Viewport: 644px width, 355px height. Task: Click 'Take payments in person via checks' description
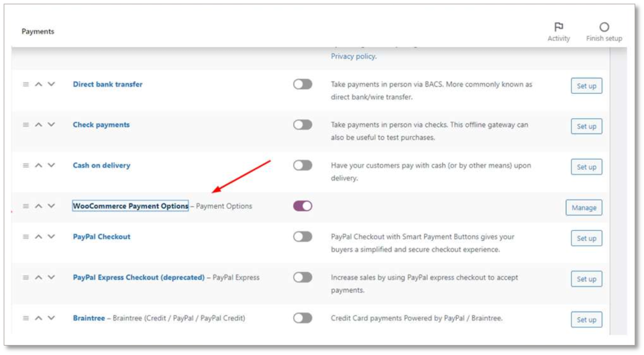pyautogui.click(x=429, y=131)
